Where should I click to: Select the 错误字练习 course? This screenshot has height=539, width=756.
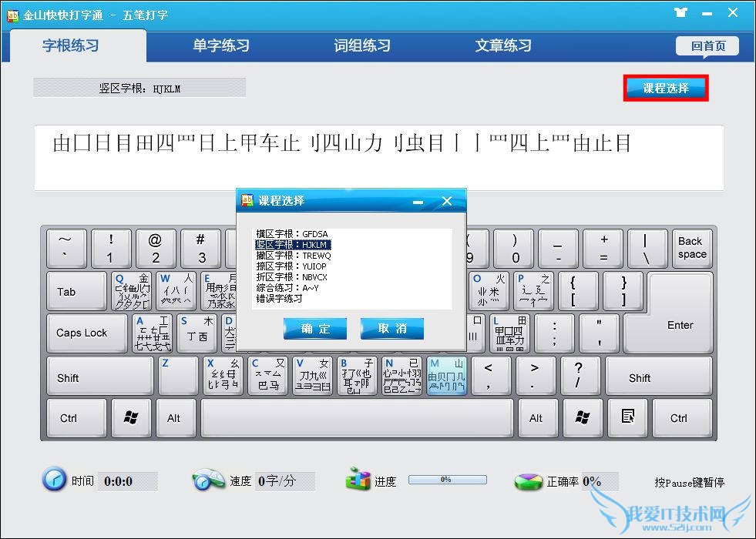(x=279, y=299)
